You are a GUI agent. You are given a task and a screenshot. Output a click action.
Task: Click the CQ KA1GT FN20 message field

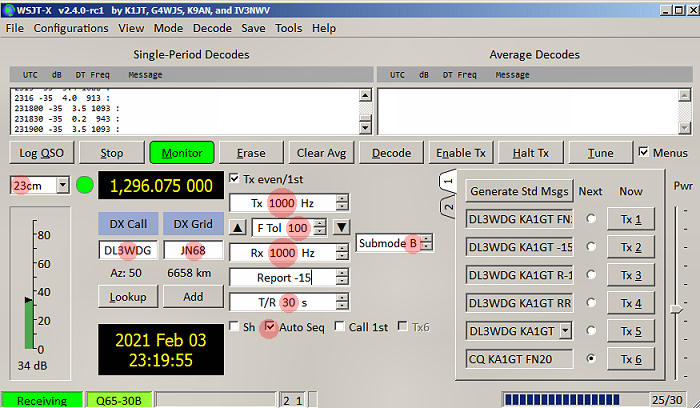519,359
